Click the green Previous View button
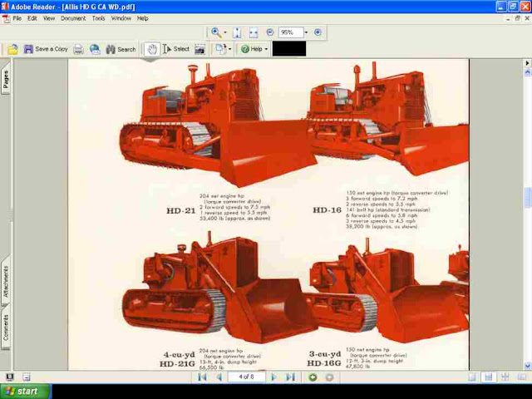This screenshot has height=399, width=532. tap(313, 377)
